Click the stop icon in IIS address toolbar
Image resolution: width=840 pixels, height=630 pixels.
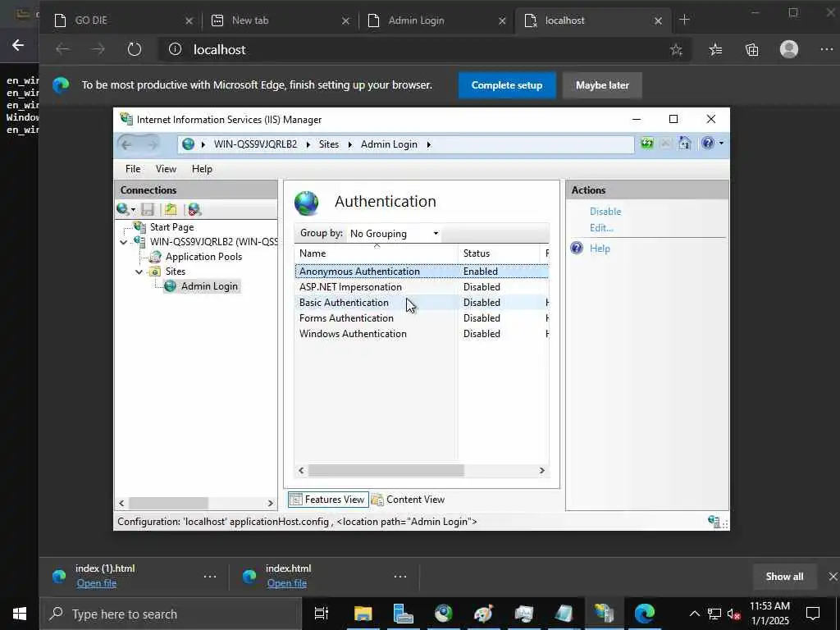click(665, 143)
